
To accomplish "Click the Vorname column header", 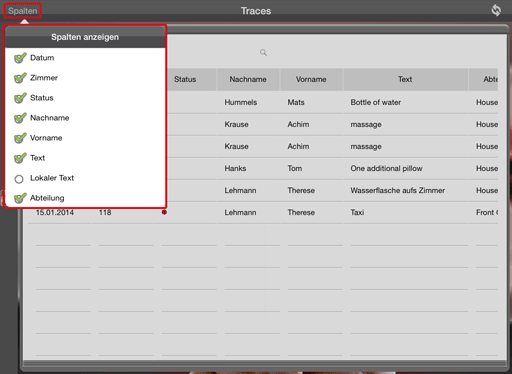I will click(311, 79).
